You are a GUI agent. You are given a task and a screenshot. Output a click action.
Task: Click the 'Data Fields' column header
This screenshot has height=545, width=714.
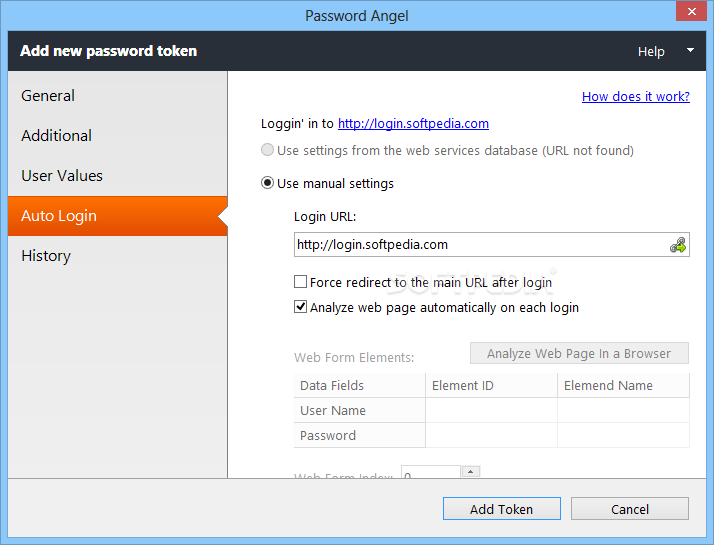pyautogui.click(x=359, y=386)
